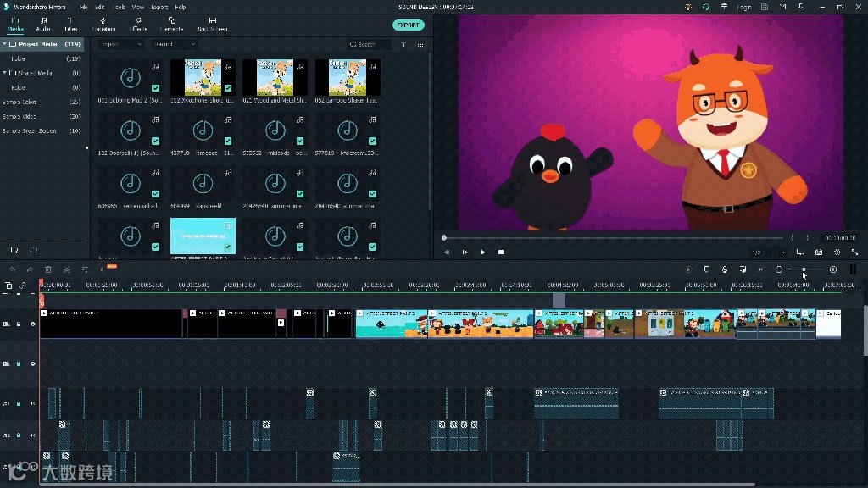Toggle checkmark on 012 Xylophone thumbnail
Screen dimensions: 868x488
[228, 88]
